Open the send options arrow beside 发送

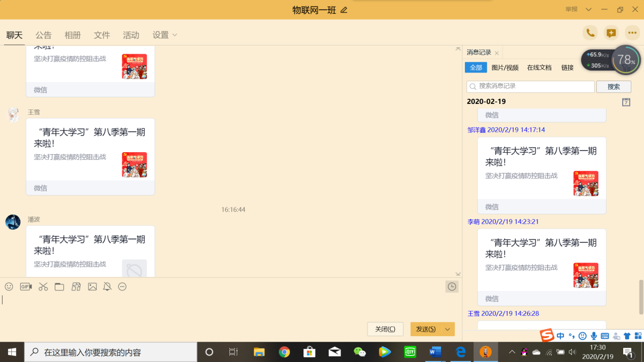[x=448, y=329]
